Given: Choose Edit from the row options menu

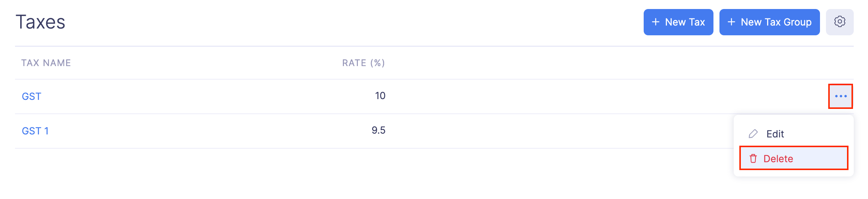Looking at the screenshot, I should pos(775,134).
